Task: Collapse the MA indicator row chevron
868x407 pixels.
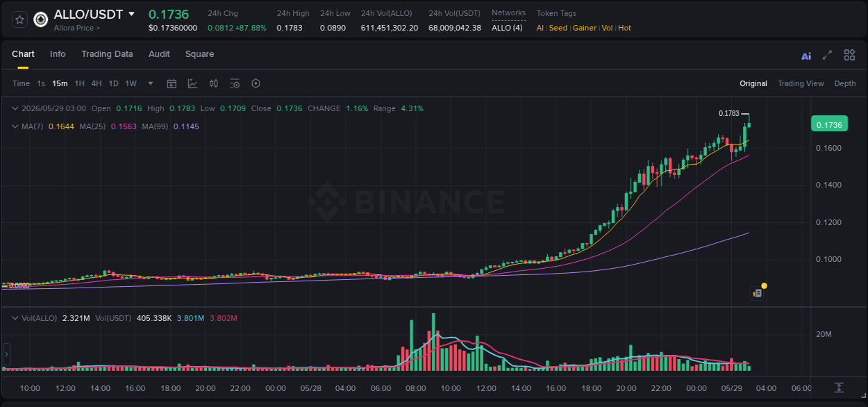Action: point(15,126)
